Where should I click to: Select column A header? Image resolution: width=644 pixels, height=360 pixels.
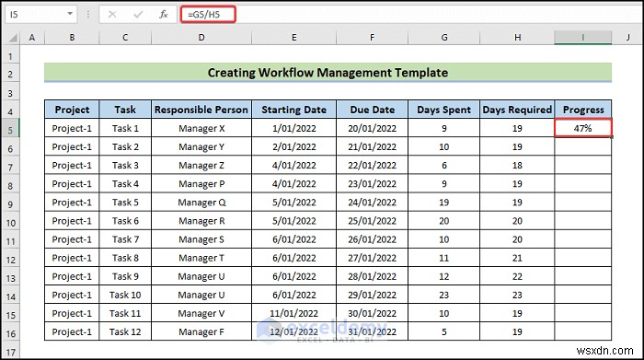(x=32, y=38)
